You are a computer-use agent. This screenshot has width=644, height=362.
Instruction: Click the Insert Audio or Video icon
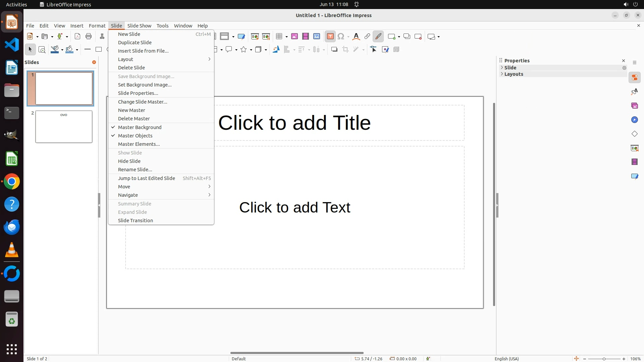[306, 37]
